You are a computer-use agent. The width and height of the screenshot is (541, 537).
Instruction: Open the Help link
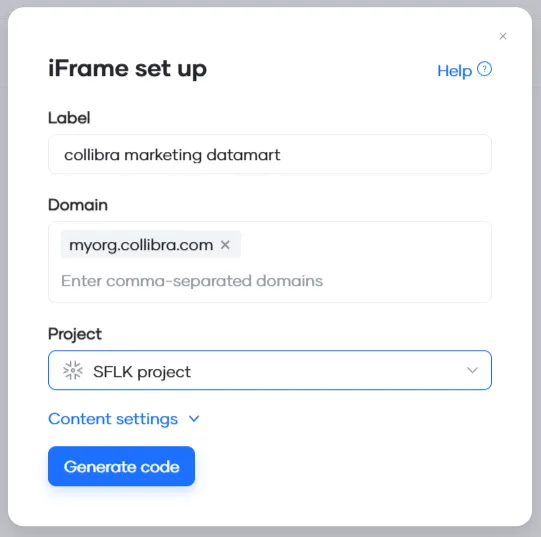(x=454, y=71)
